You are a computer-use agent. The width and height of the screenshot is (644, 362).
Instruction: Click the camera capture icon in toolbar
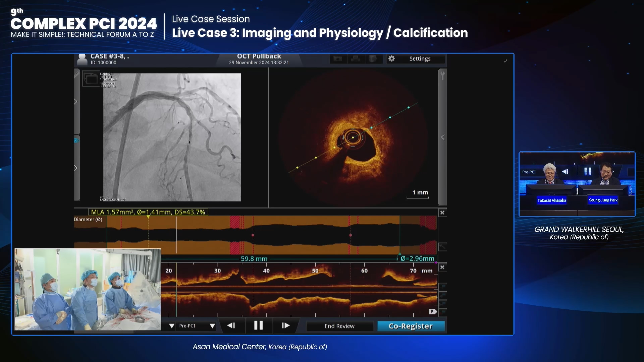[x=338, y=59]
